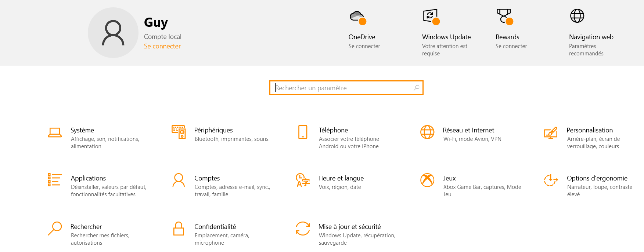Click the Windows Update label
This screenshot has height=252, width=644.
(446, 37)
